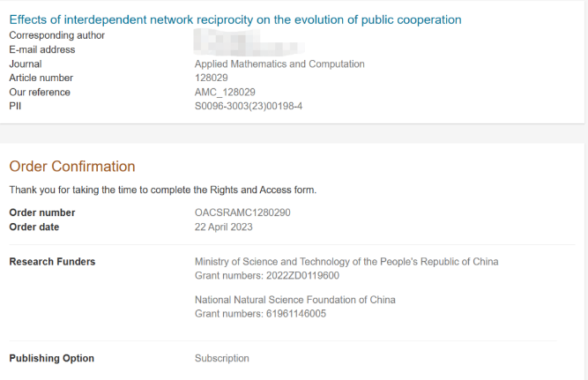Open the article title link about public cooperation
The width and height of the screenshot is (588, 380).
pyautogui.click(x=234, y=19)
